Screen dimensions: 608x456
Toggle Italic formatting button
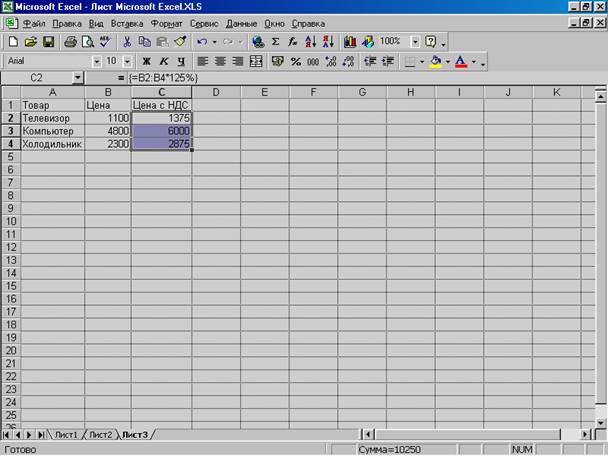pyautogui.click(x=163, y=62)
